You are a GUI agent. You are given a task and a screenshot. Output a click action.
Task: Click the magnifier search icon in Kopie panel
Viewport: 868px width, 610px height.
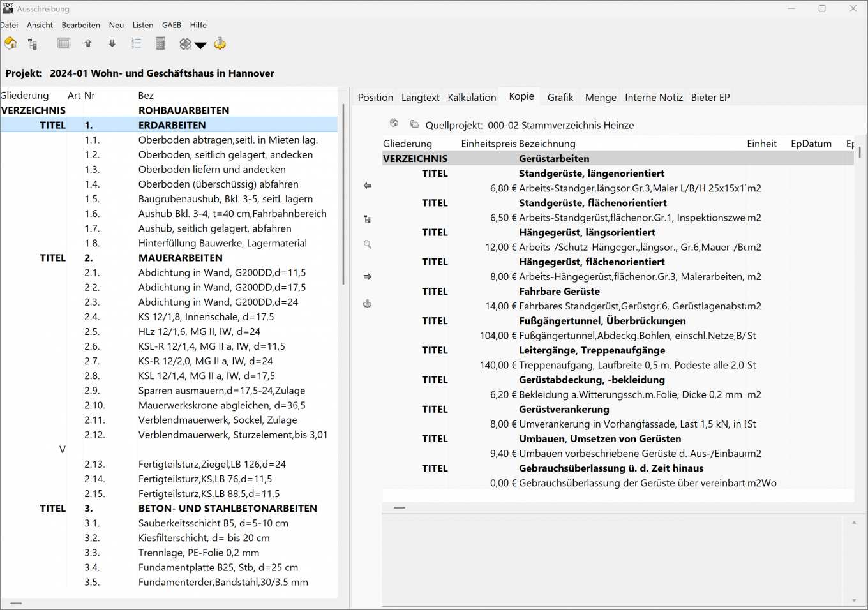368,244
